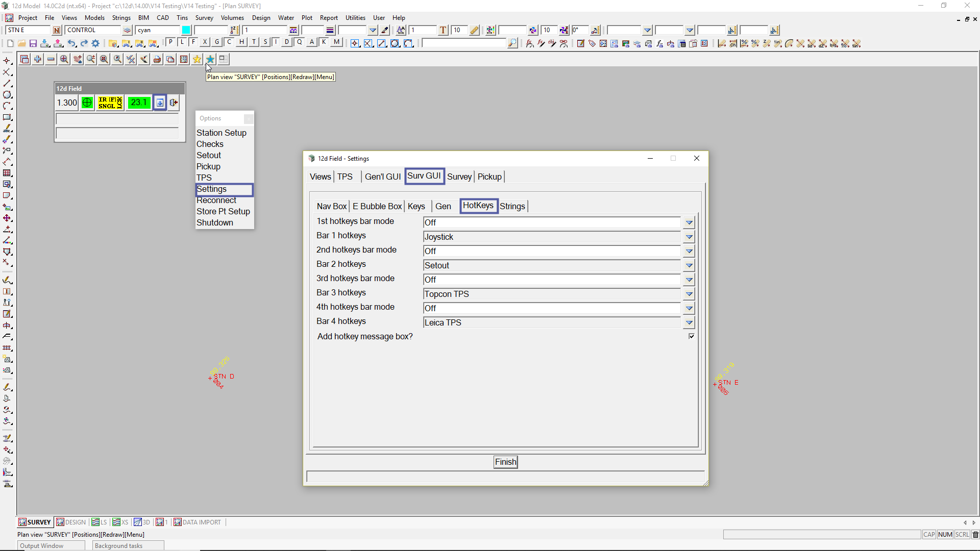980x551 pixels.
Task: Click the model layers icon beside CONTROL
Action: point(127,30)
